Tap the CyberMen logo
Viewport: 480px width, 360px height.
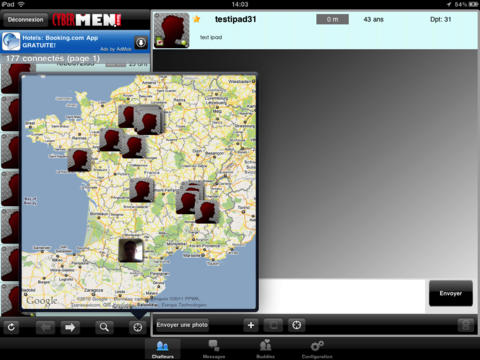coord(87,20)
